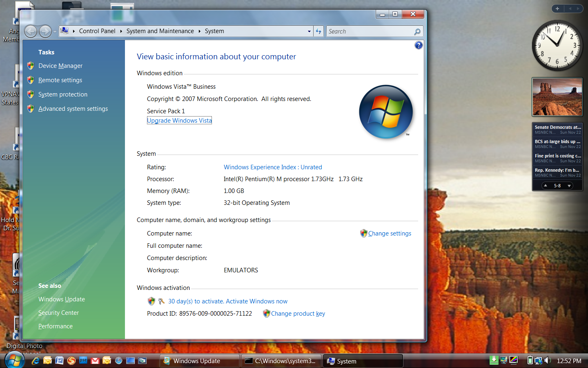Screen dimensions: 588x368
Task: Go back using the Back arrow button
Action: [x=31, y=31]
